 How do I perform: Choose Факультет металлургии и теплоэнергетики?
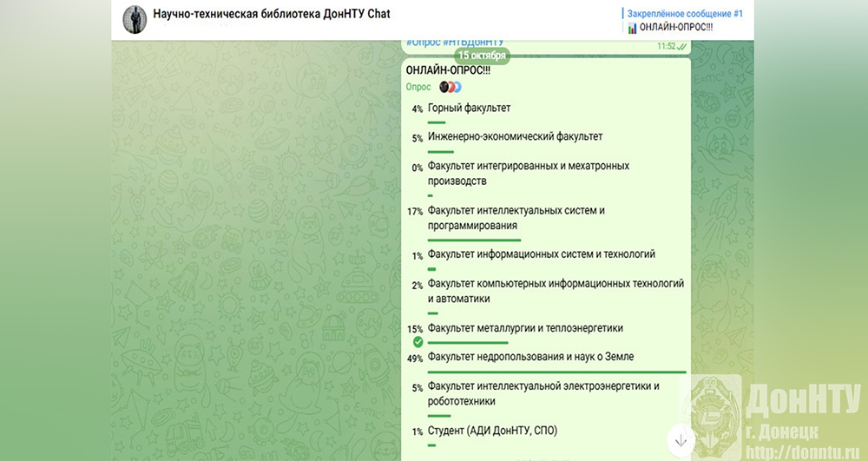pyautogui.click(x=525, y=328)
